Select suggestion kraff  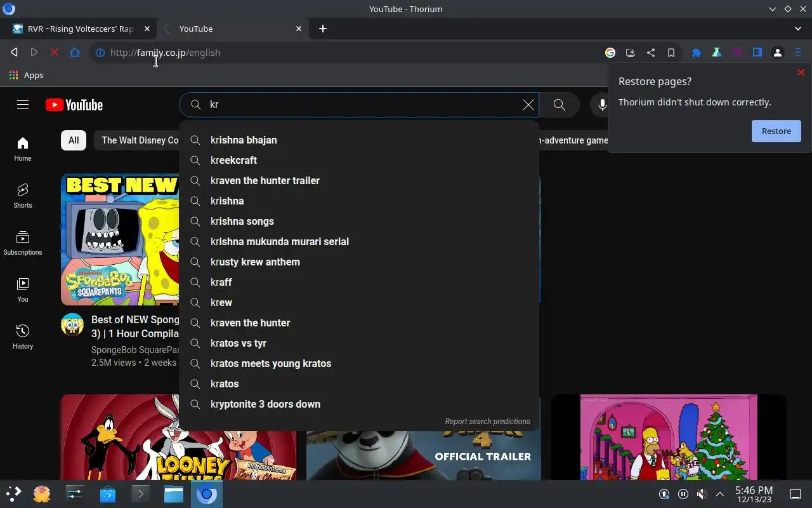[359, 282]
